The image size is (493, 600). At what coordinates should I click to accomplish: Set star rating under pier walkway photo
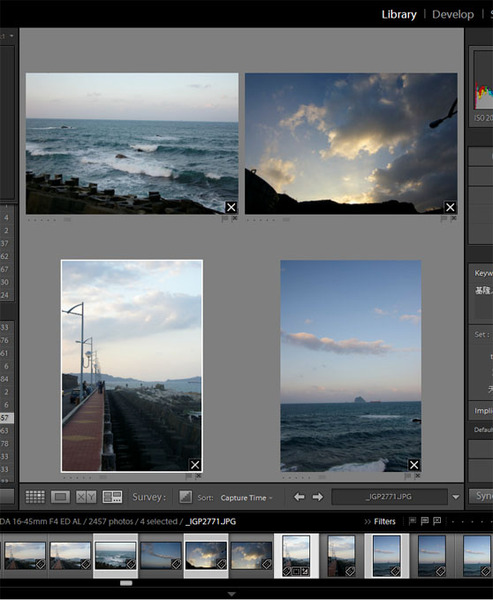[x=77, y=478]
